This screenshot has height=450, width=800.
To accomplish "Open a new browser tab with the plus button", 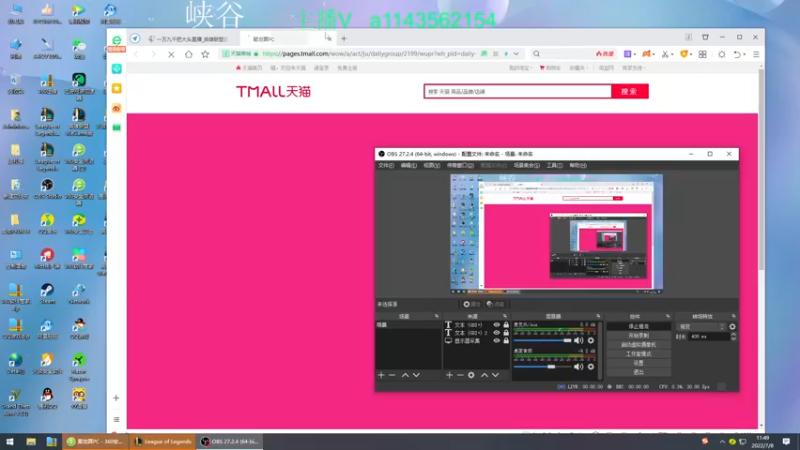I will tap(344, 38).
